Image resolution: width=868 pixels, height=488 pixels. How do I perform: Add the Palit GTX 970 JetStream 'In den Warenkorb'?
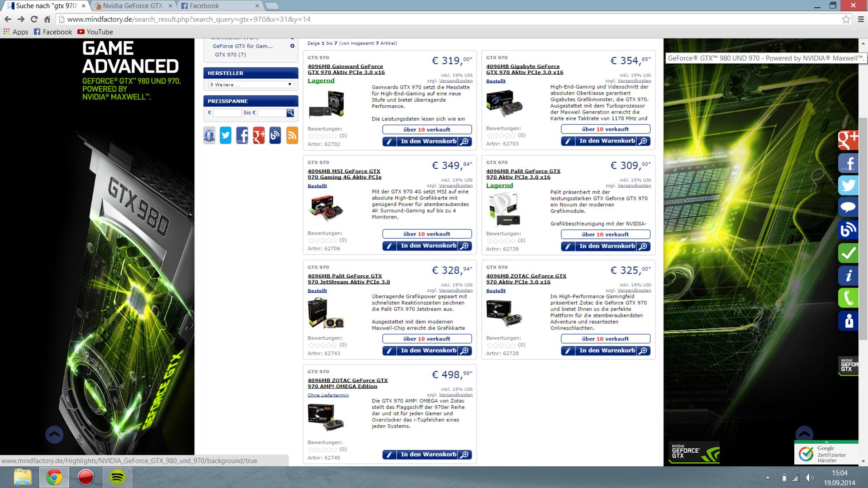coord(428,351)
